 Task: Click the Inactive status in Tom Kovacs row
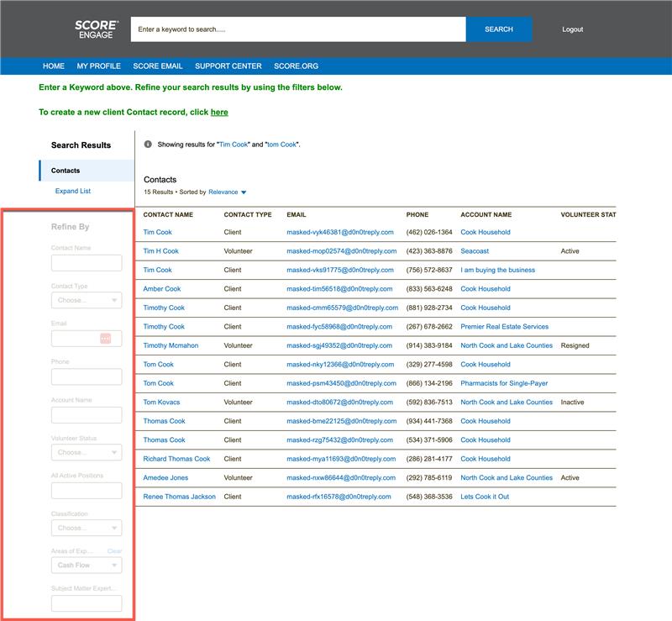click(572, 402)
